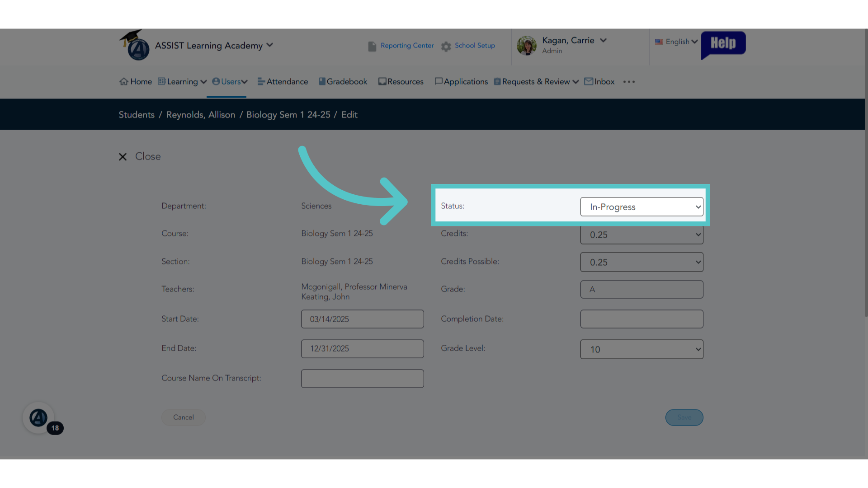Expand the Status In-Progress dropdown

coord(642,206)
